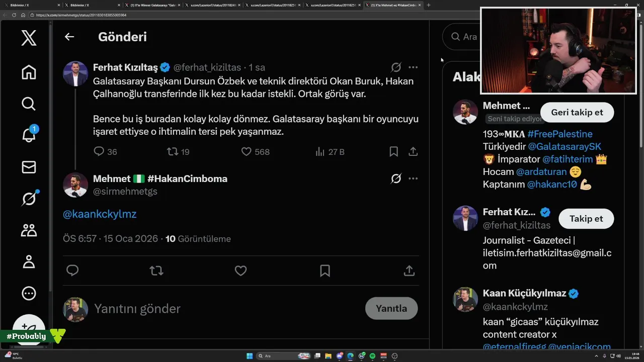The height and width of the screenshot is (362, 644).
Task: Open the clock showing 19:48
Action: coord(631,356)
